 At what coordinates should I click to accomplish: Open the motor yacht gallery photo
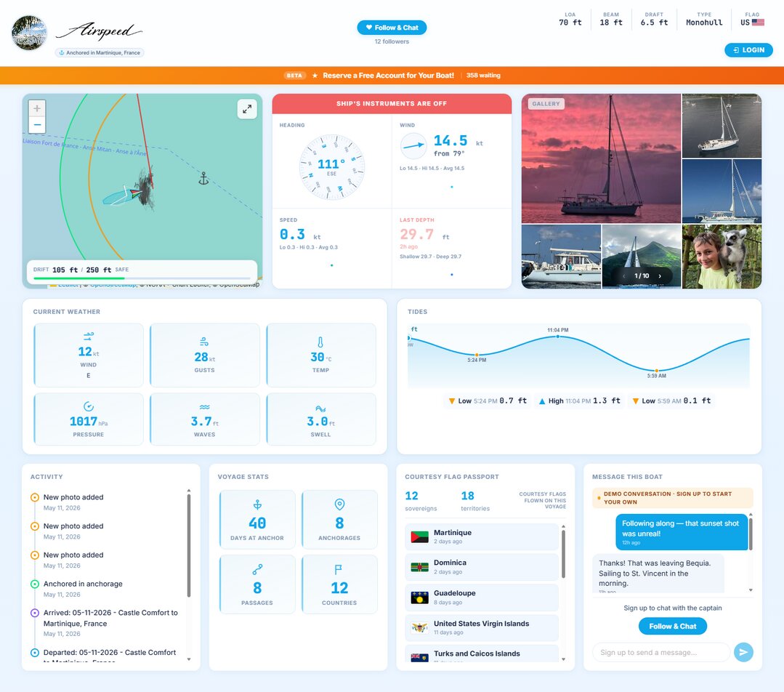[x=561, y=257]
